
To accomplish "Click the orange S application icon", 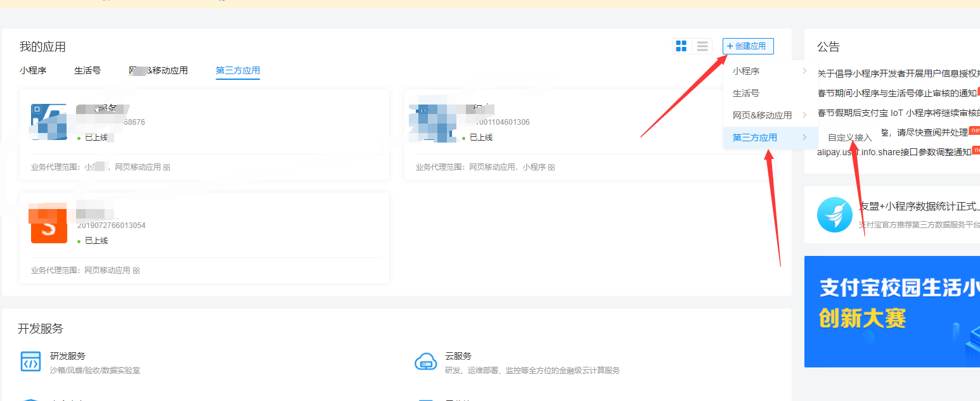I will click(x=49, y=225).
